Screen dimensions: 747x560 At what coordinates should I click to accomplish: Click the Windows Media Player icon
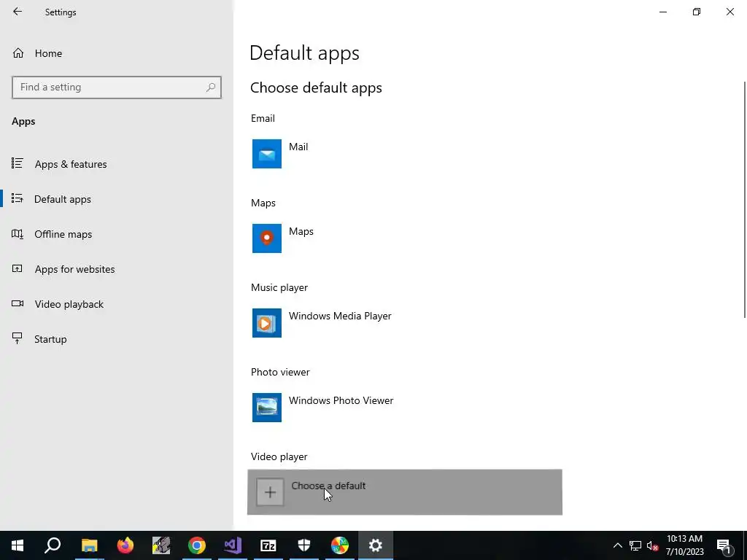267,323
